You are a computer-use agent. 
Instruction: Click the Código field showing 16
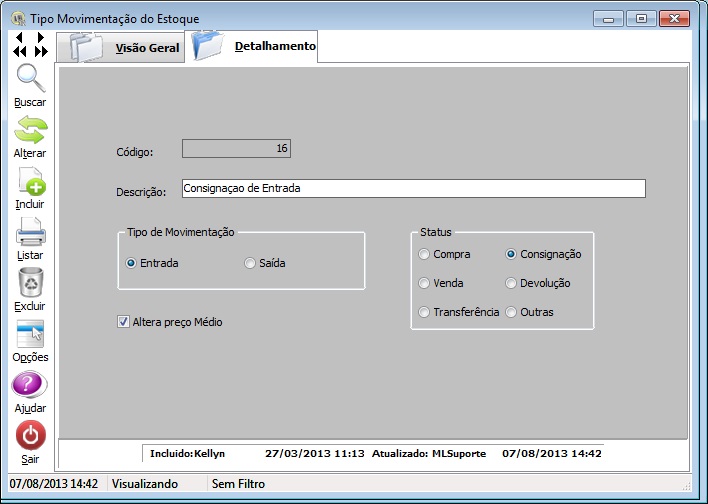[x=236, y=149]
